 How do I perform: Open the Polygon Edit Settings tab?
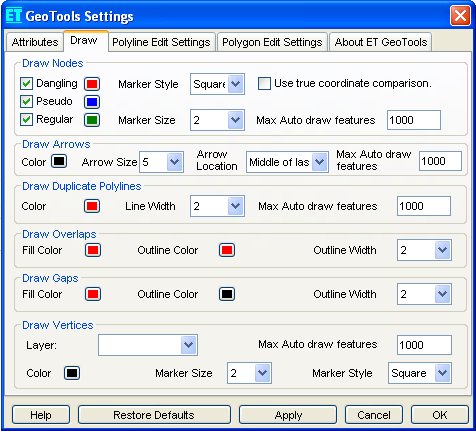(272, 42)
